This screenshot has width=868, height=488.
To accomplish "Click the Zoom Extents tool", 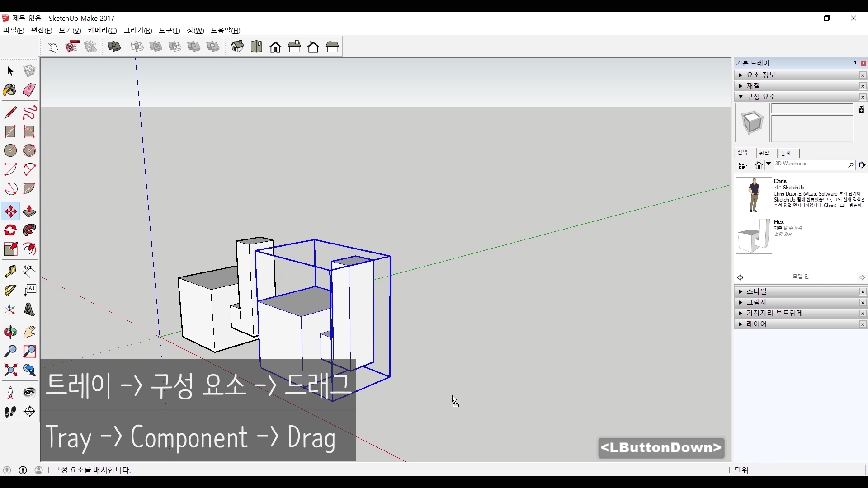I will [x=10, y=371].
